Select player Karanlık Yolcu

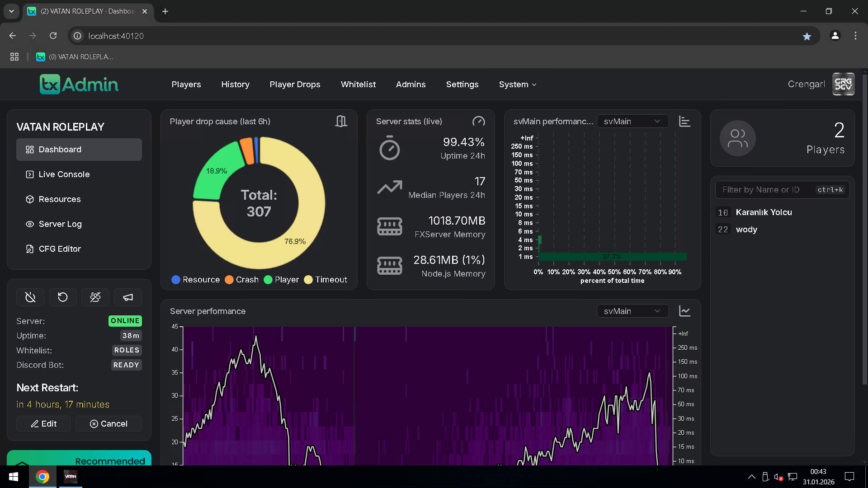(x=782, y=212)
